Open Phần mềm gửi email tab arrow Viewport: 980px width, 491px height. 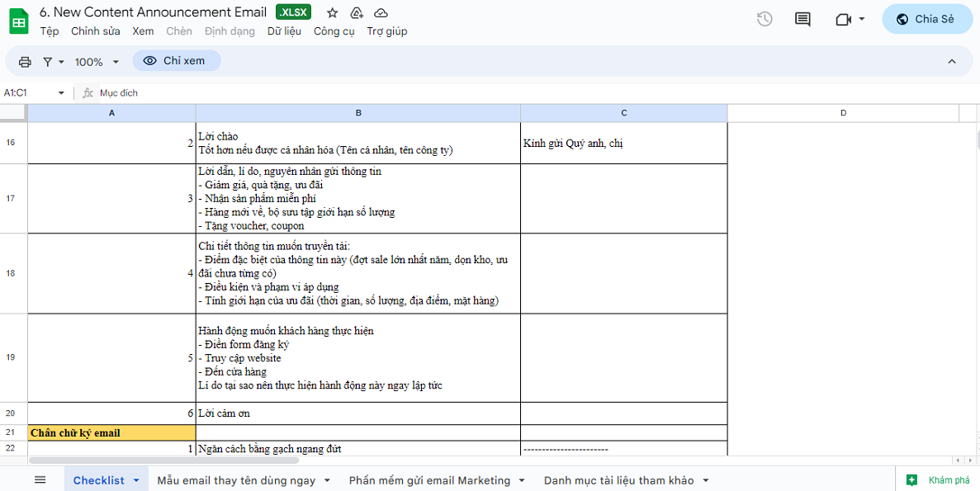(x=523, y=480)
